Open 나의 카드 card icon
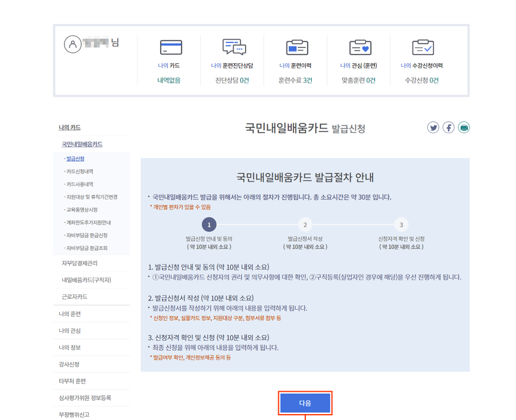 [x=171, y=47]
